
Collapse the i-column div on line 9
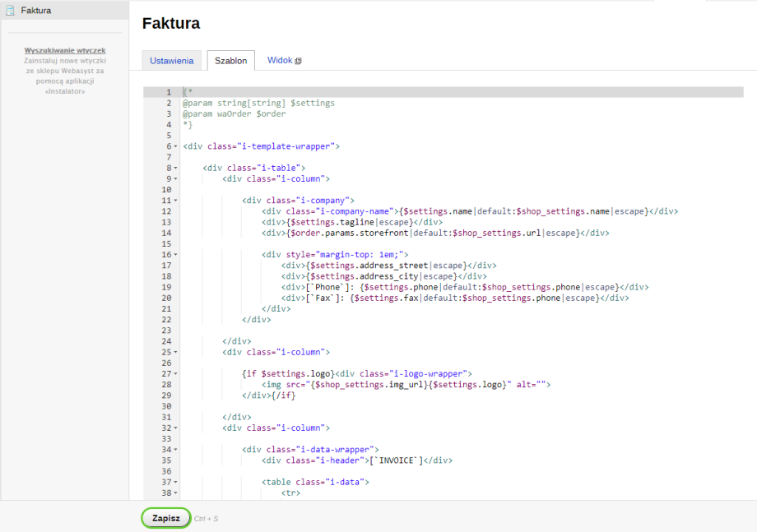click(x=176, y=178)
